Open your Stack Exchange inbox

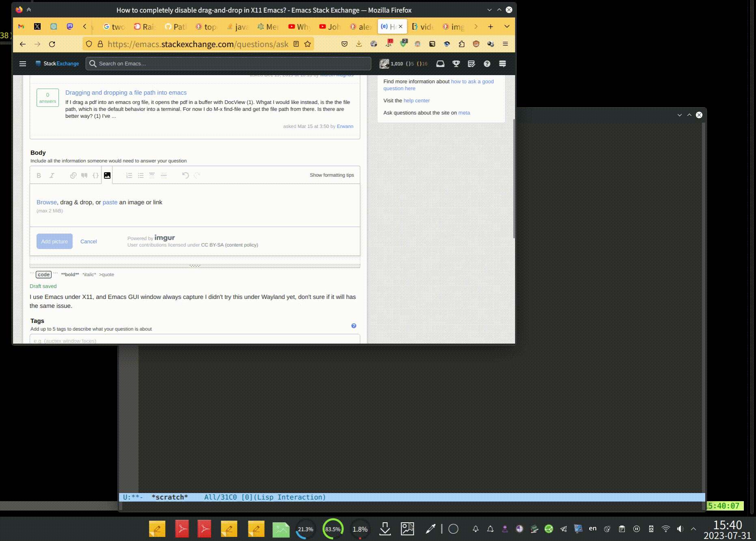tap(440, 64)
